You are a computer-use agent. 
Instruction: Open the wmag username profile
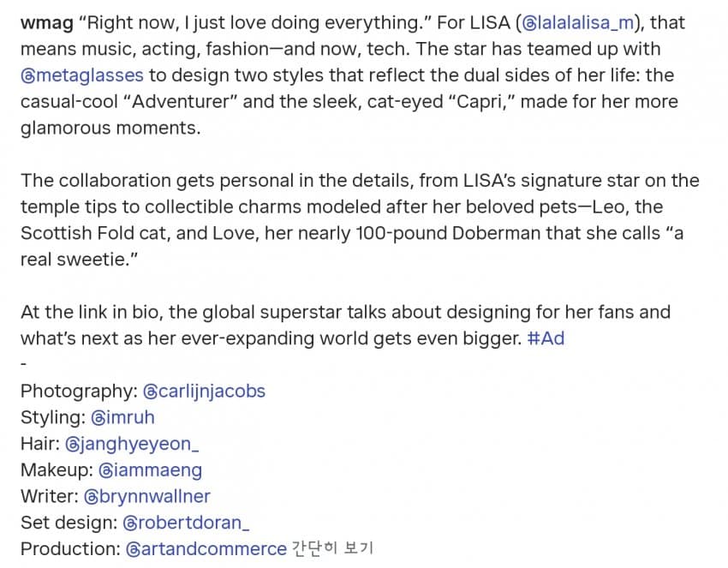point(47,23)
